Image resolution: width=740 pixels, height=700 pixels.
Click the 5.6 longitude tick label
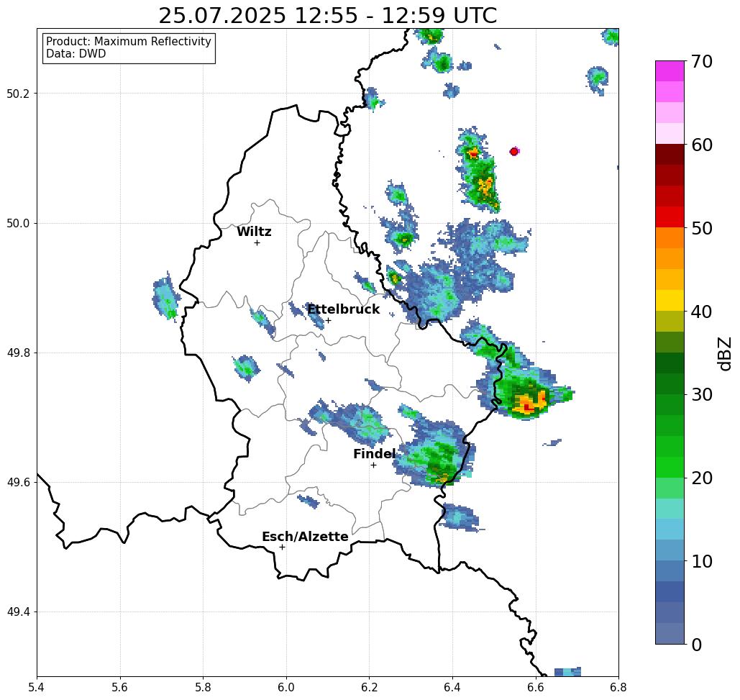pos(120,688)
